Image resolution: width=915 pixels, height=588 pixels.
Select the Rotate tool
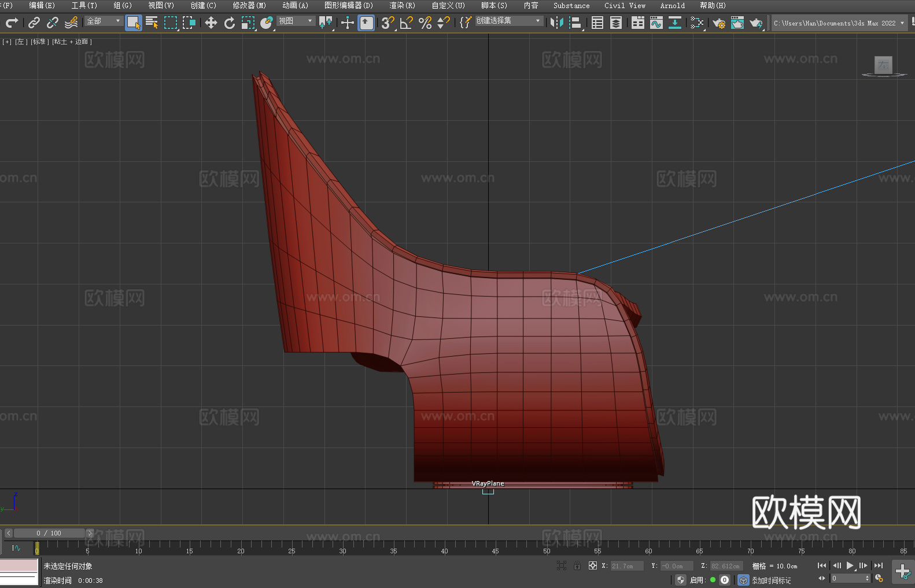[230, 23]
